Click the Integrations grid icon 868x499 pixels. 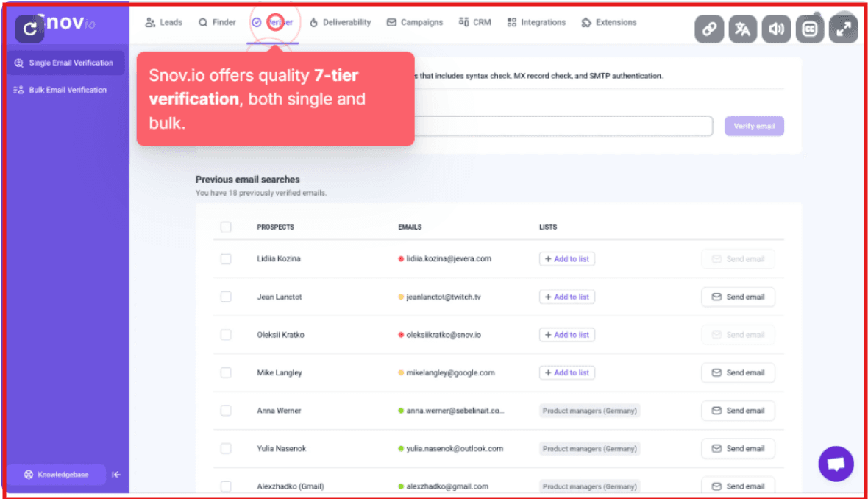point(512,22)
